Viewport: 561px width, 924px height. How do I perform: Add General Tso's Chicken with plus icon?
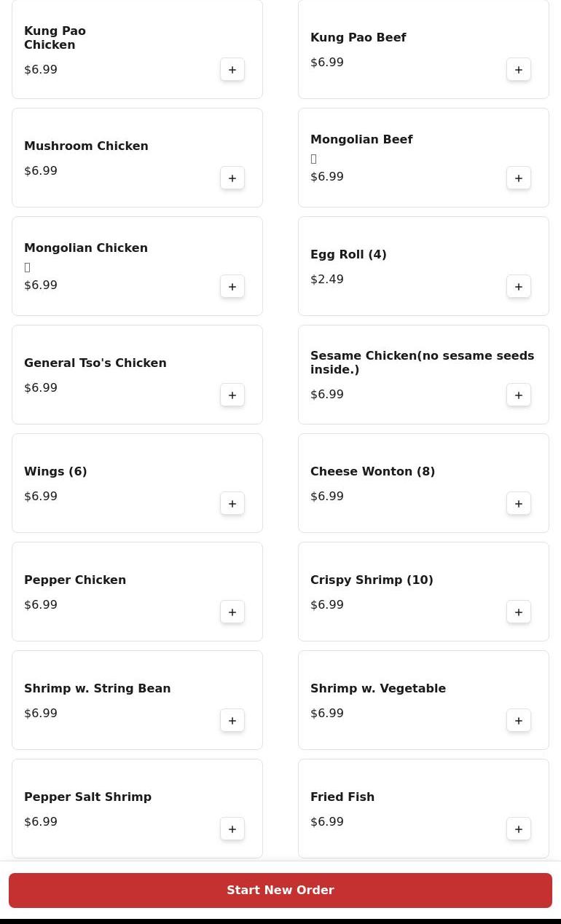click(x=232, y=395)
